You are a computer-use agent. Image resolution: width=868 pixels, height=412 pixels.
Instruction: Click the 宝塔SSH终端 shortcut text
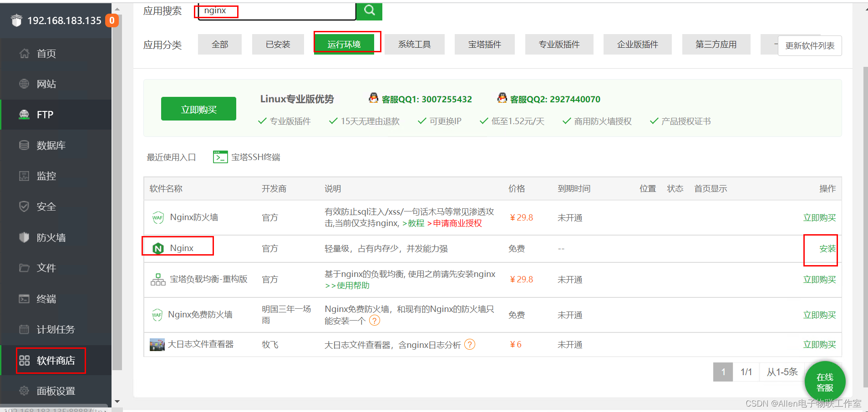[x=256, y=157]
